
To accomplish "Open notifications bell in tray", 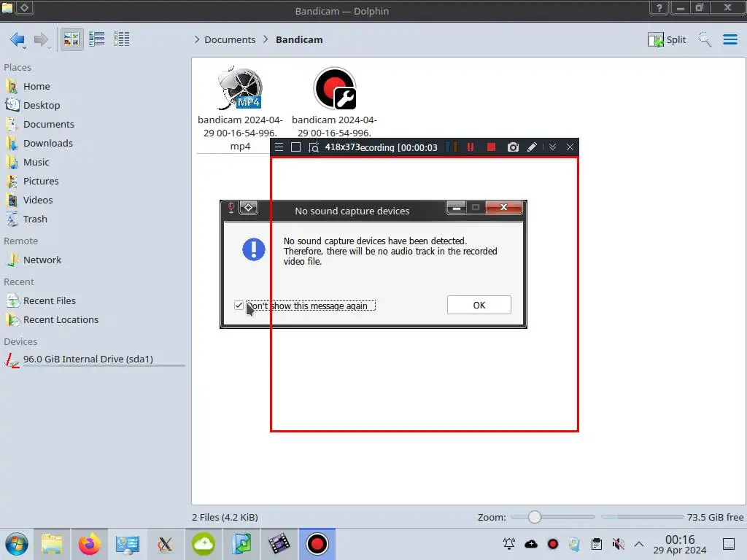I will point(508,544).
